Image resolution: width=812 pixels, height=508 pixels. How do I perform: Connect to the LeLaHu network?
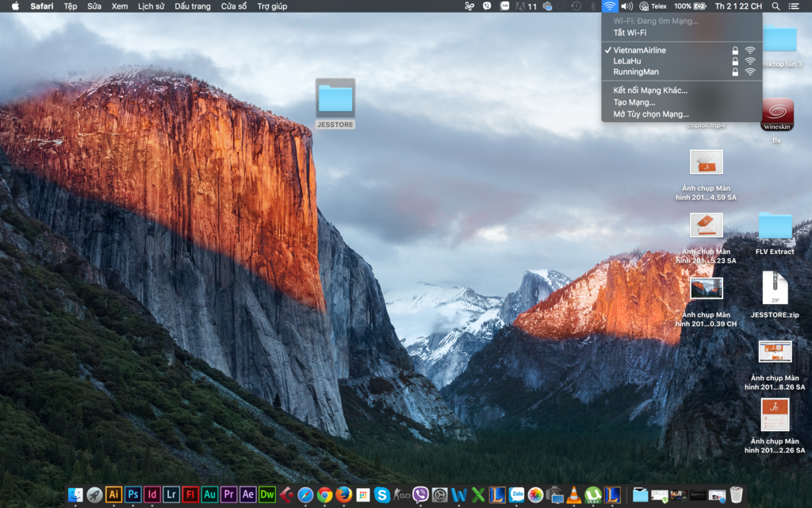[626, 61]
